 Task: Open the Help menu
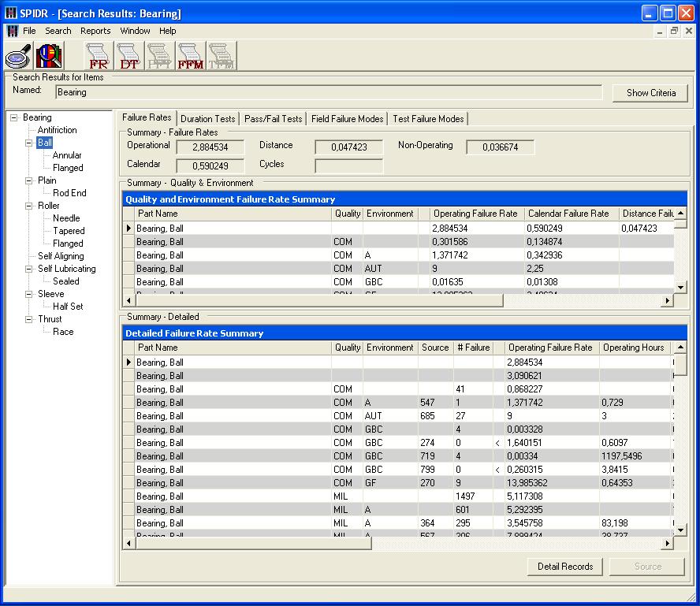point(167,31)
